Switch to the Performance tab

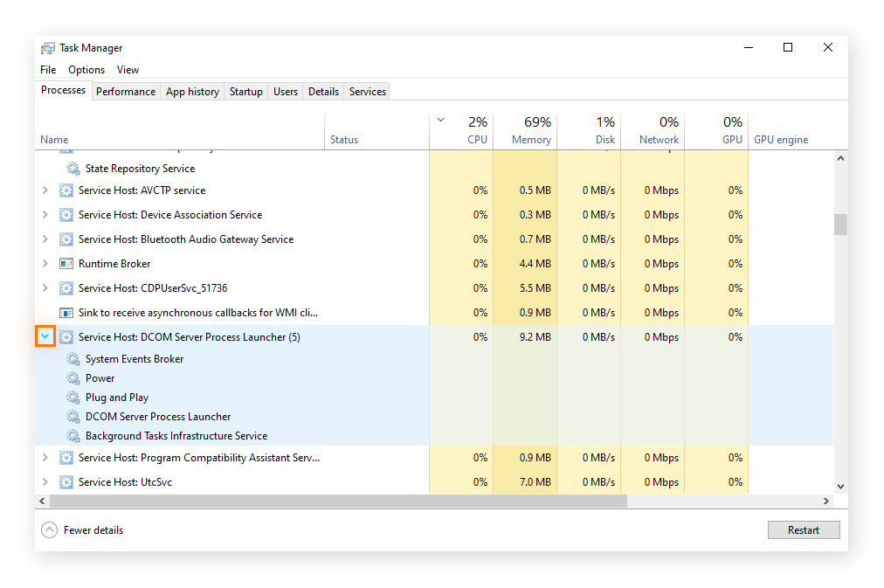pyautogui.click(x=126, y=92)
